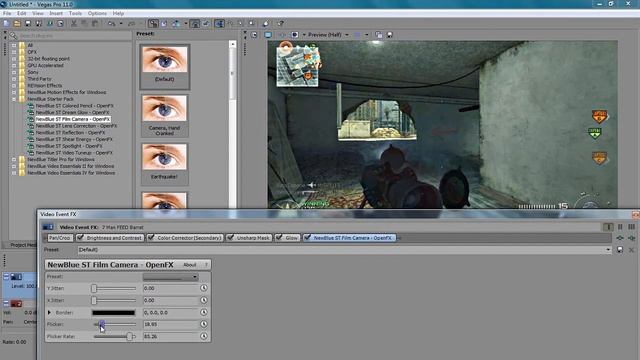Click the magnifier icon beside plug-in search
Viewport: 640px width, 360px height.
coord(13,36)
